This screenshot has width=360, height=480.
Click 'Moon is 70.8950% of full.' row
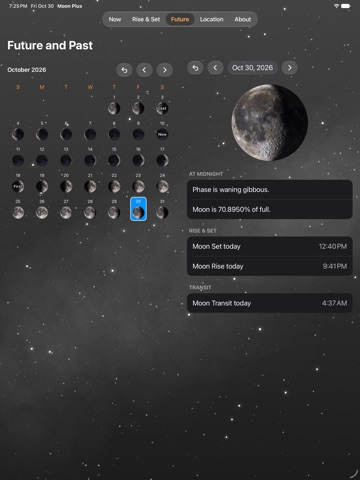[270, 209]
